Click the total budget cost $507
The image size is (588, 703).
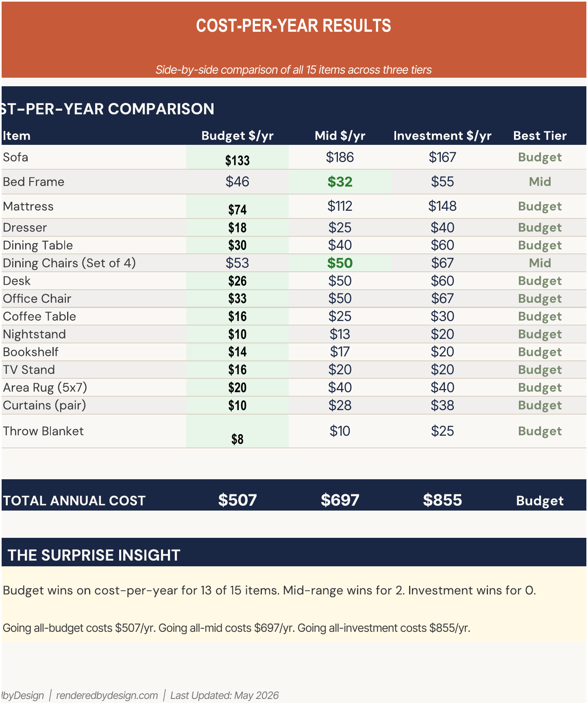pyautogui.click(x=237, y=500)
